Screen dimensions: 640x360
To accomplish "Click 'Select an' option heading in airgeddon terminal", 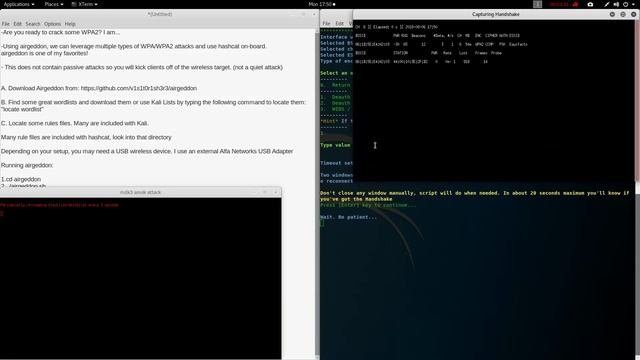I will (x=335, y=73).
